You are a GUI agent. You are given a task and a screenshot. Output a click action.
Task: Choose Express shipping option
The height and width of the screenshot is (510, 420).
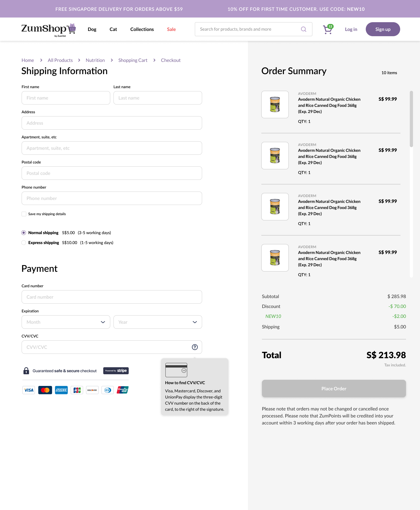coord(24,243)
